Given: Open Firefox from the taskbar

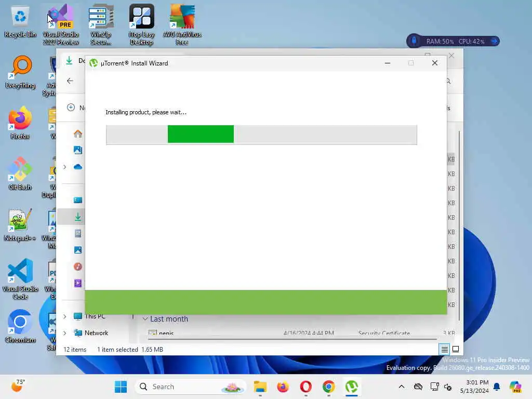Looking at the screenshot, I should [x=283, y=387].
